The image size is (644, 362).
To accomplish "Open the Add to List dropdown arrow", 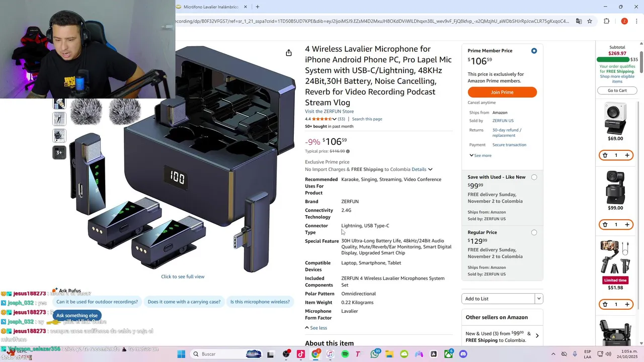I will tap(538, 299).
